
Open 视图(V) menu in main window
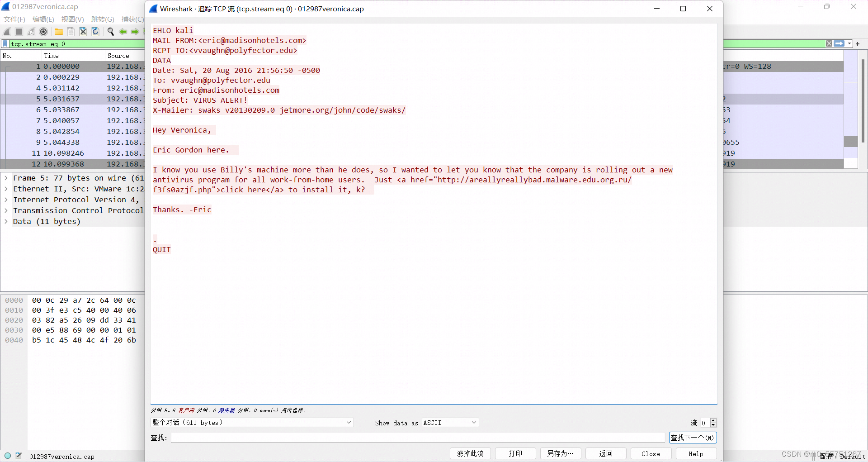73,19
